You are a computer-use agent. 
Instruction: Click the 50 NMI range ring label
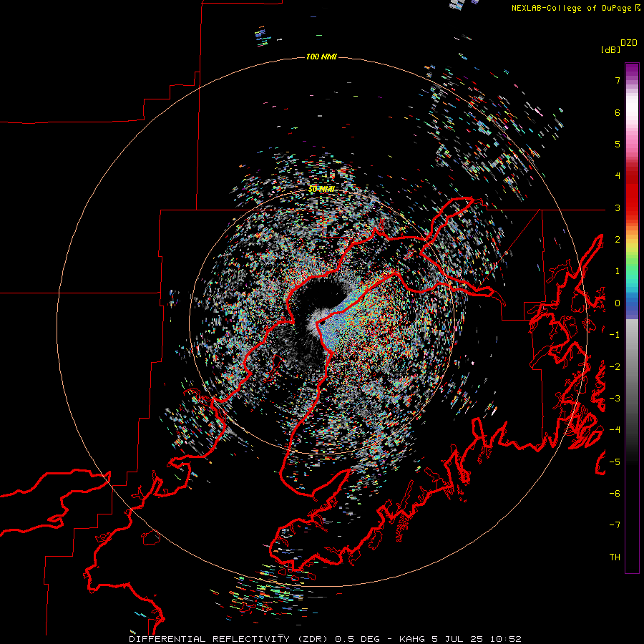click(x=321, y=189)
